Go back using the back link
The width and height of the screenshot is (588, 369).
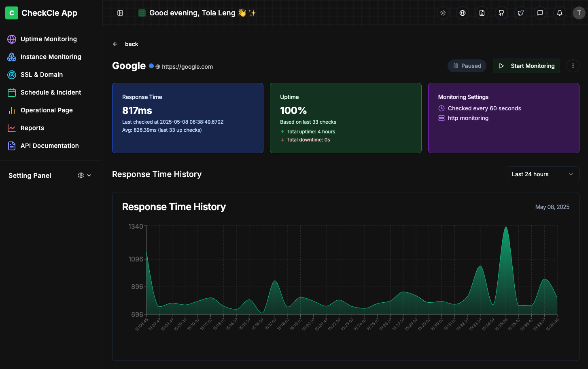point(125,44)
